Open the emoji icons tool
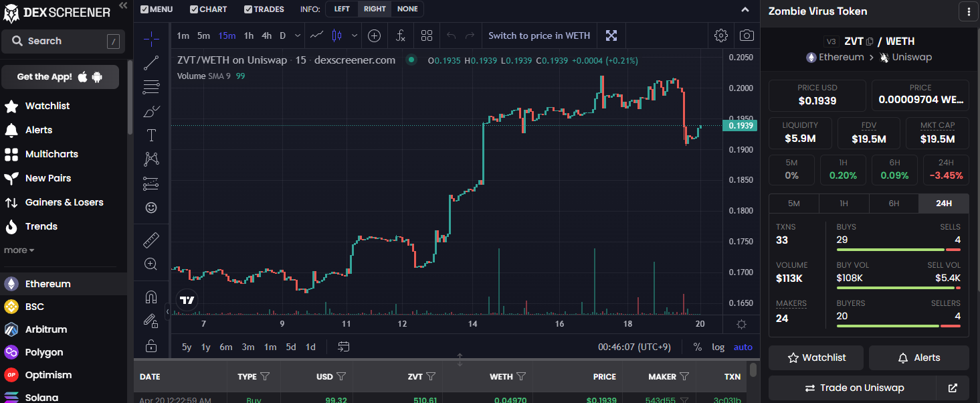 click(151, 208)
